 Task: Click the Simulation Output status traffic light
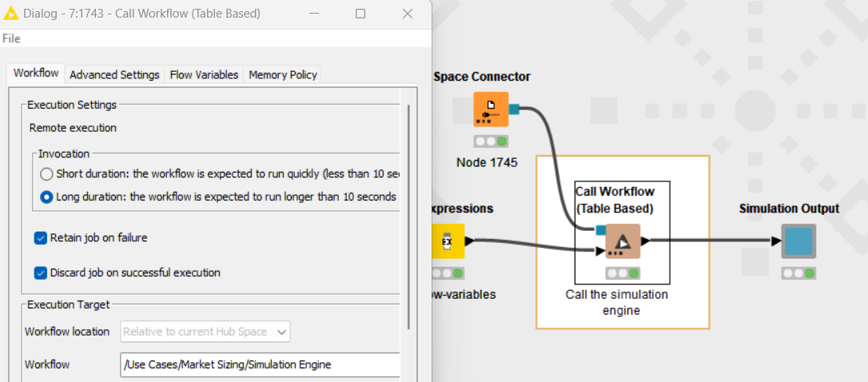click(798, 273)
